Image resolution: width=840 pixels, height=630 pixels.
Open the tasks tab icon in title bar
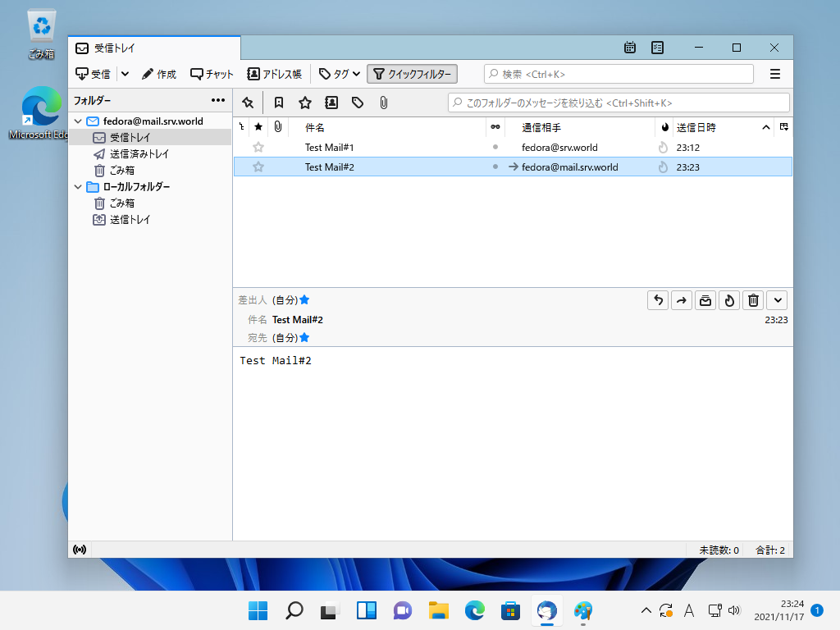pos(657,48)
